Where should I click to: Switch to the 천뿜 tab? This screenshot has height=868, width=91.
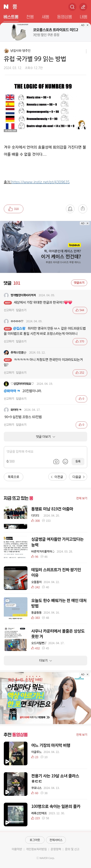tap(30, 17)
